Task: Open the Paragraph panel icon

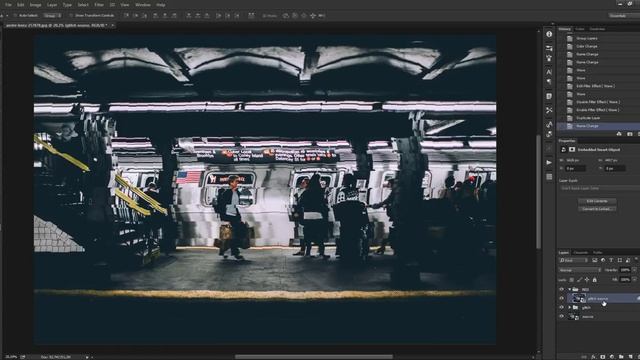Action: click(x=549, y=82)
